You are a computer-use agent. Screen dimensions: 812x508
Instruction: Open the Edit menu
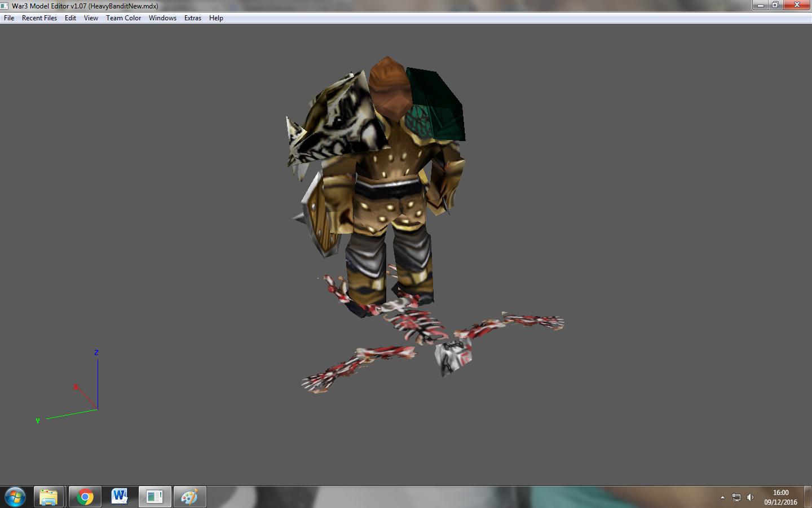point(70,18)
